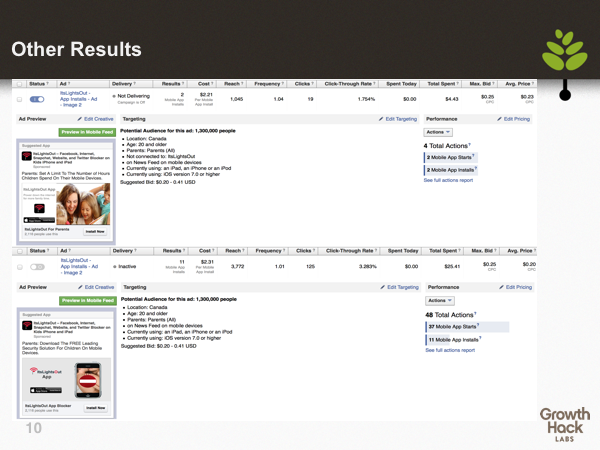The width and height of the screenshot is (600, 450).
Task: Click the pencil icon beside second Edit Pricing
Action: coord(501,287)
